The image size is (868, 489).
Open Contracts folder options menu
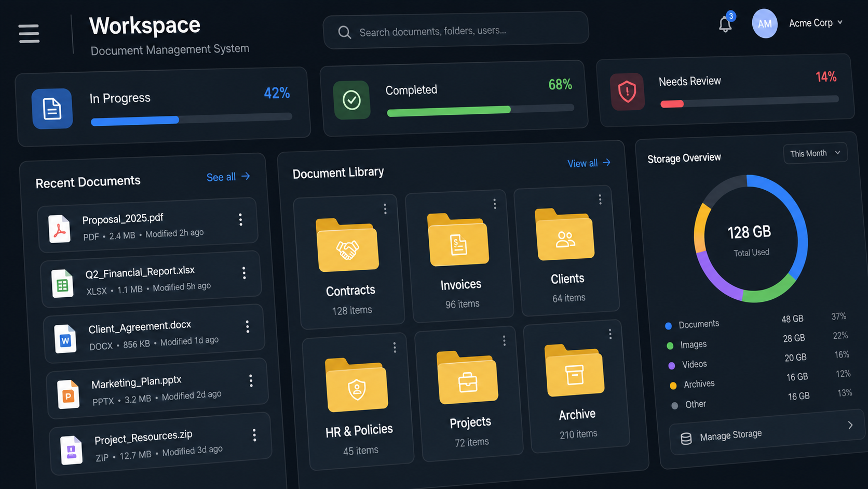tap(385, 209)
